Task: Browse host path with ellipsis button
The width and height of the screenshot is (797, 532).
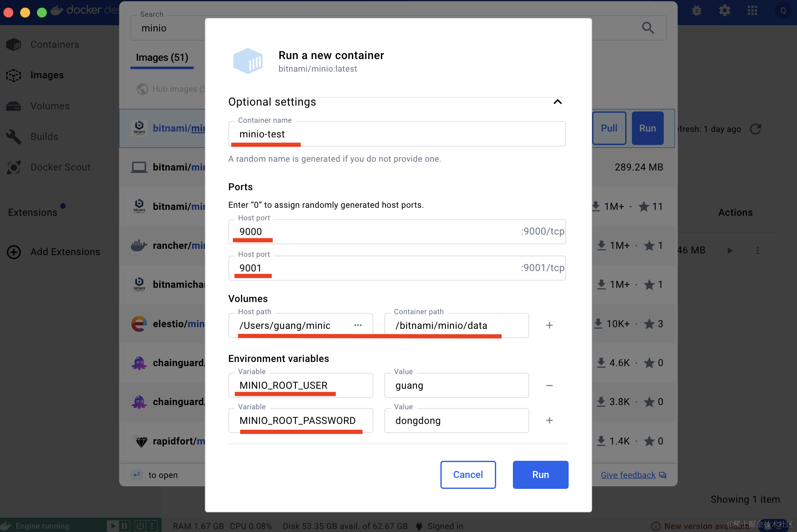Action: (358, 325)
